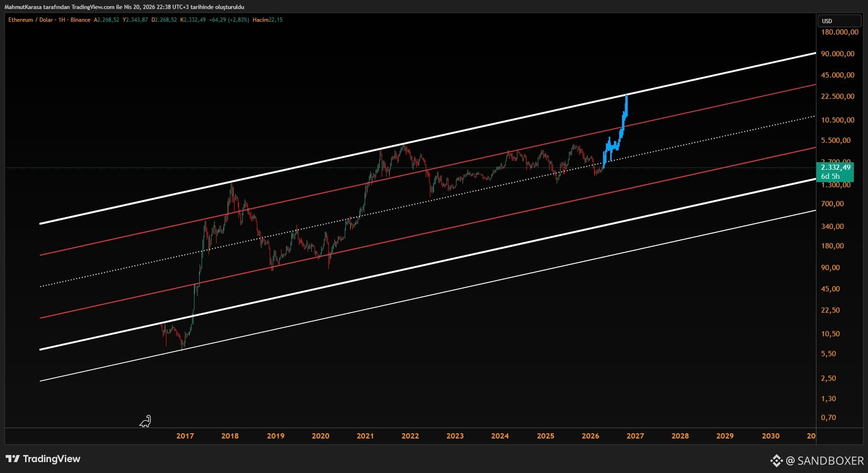This screenshot has height=473, width=868.
Task: Click the open value A2.268,52
Action: [x=106, y=20]
